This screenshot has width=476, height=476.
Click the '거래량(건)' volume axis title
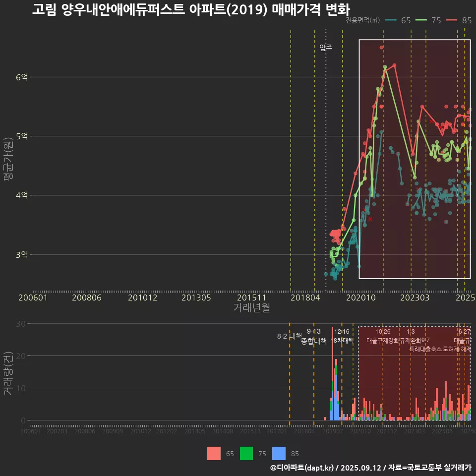click(8, 373)
